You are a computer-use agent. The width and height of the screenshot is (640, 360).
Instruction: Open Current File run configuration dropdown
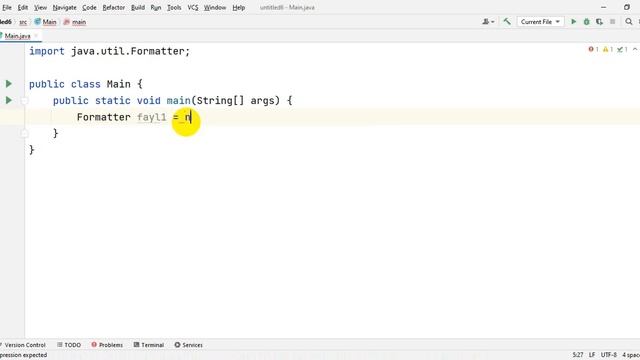[540, 22]
